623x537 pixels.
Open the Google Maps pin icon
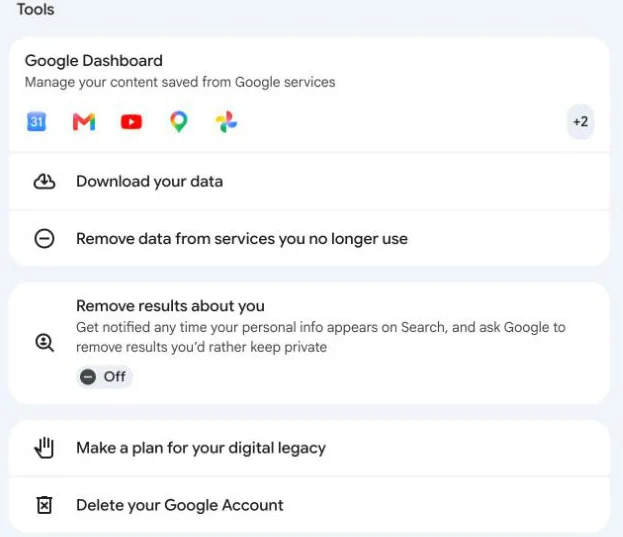[178, 122]
